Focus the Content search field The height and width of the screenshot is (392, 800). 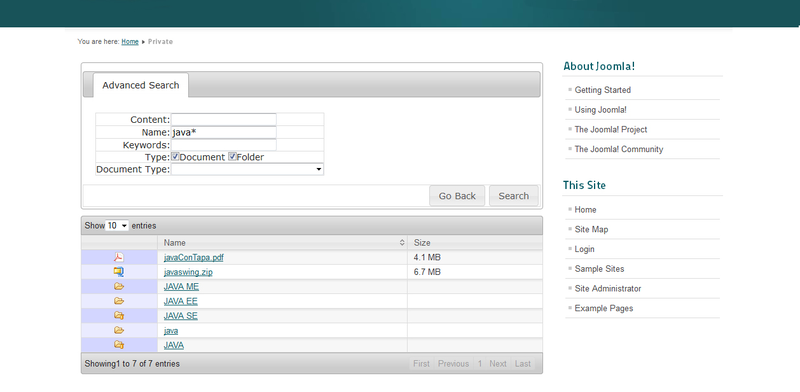(x=223, y=119)
